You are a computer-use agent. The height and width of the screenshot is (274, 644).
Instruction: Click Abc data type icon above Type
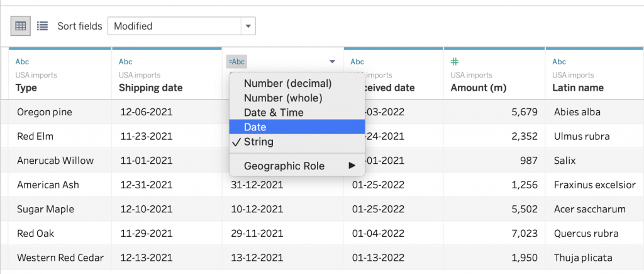(x=22, y=62)
